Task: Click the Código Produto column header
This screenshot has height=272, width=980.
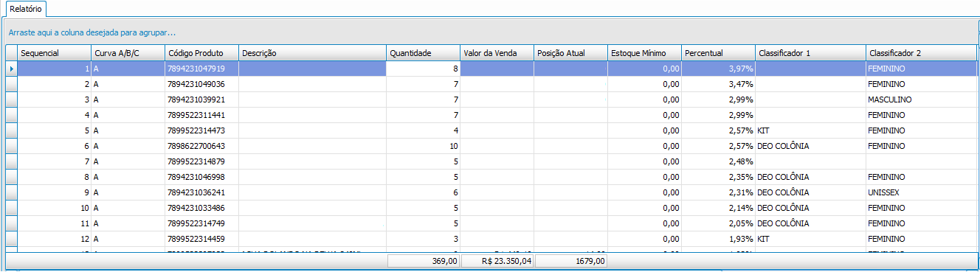Action: (202, 53)
